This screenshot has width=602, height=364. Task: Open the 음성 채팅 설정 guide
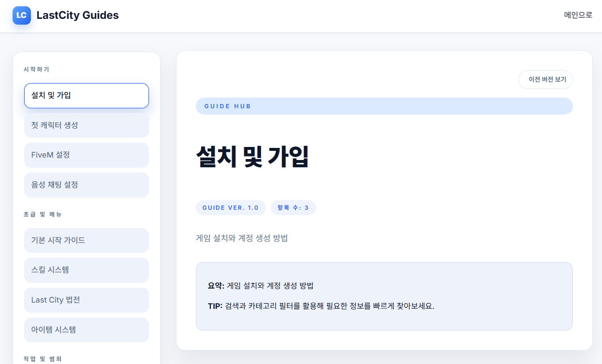(x=86, y=185)
